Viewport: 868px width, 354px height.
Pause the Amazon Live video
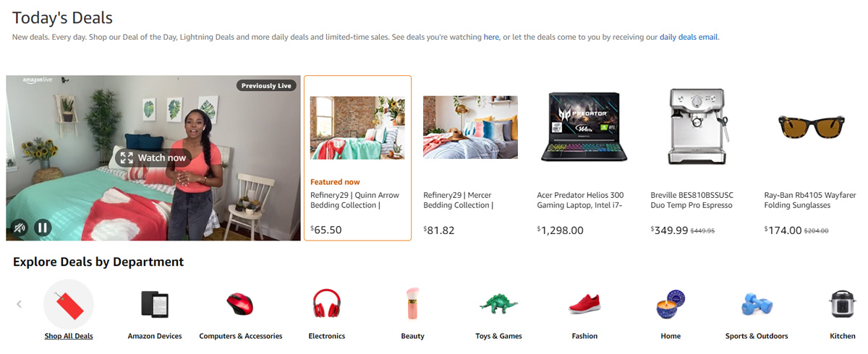coord(43,228)
